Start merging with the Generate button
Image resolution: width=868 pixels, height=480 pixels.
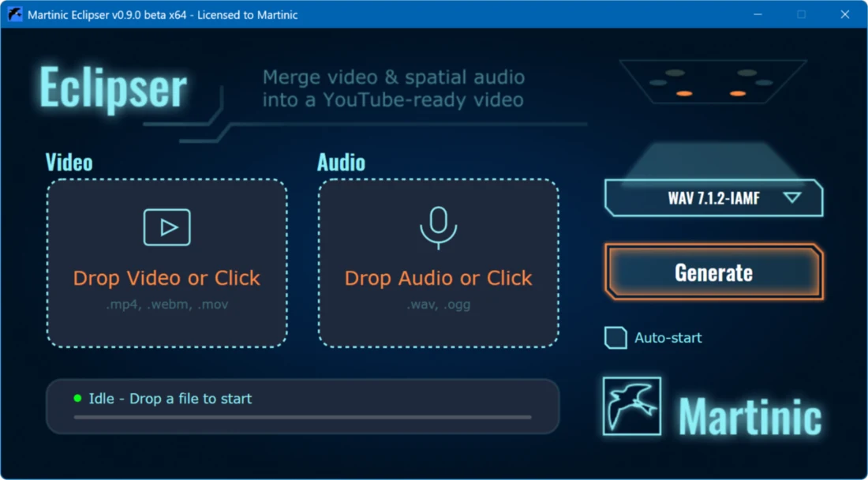tap(713, 272)
